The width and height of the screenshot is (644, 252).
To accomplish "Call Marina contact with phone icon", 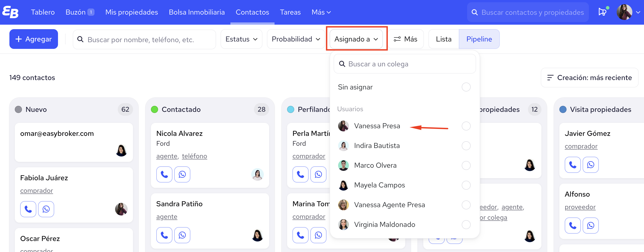I will pyautogui.click(x=301, y=235).
